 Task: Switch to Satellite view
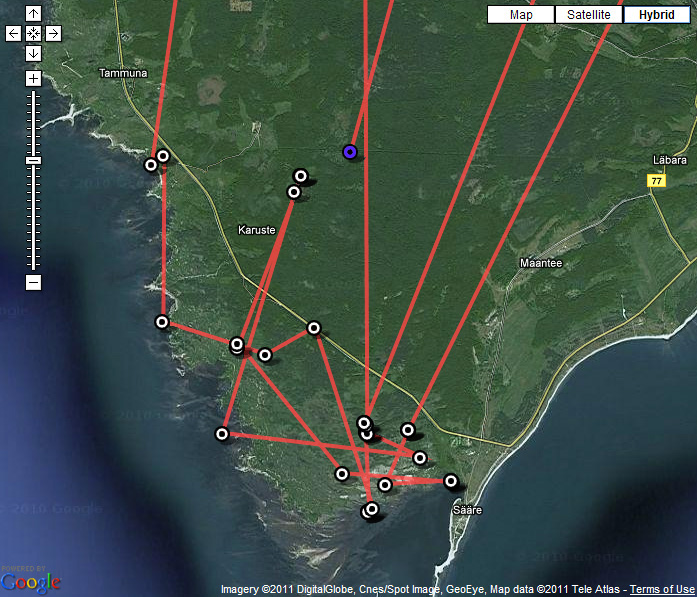pos(588,15)
